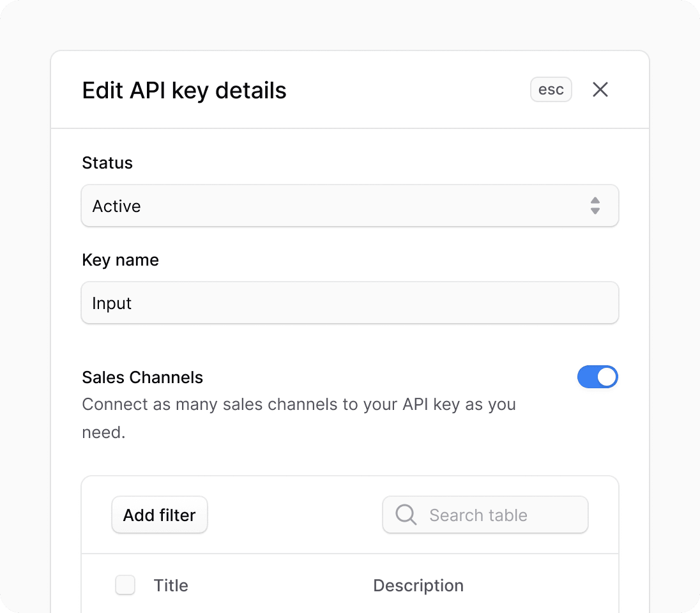Click the white knob of the toggle

click(607, 377)
